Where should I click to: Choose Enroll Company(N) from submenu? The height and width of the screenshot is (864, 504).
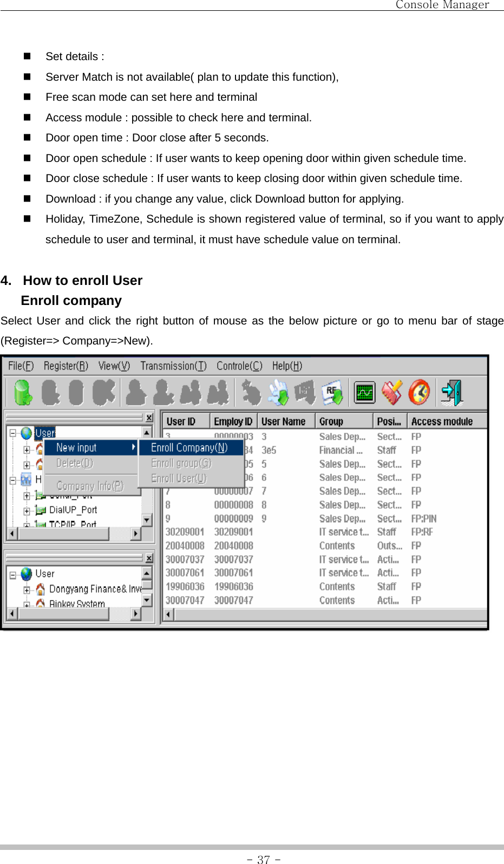(191, 447)
